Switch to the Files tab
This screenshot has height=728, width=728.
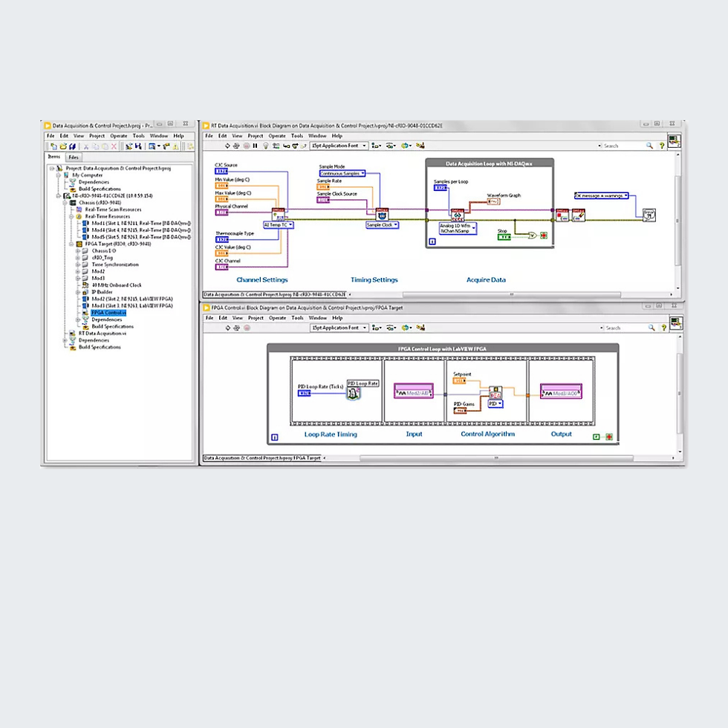click(74, 157)
